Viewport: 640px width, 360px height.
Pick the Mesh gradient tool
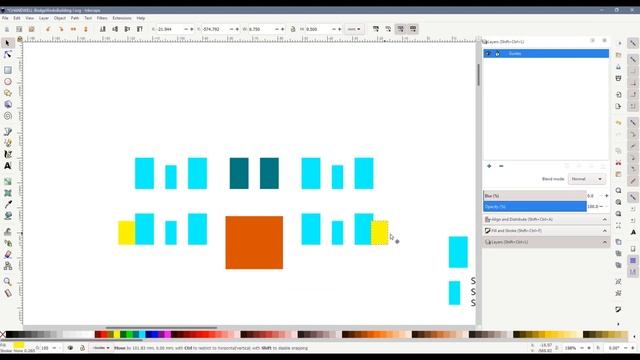tap(7, 193)
